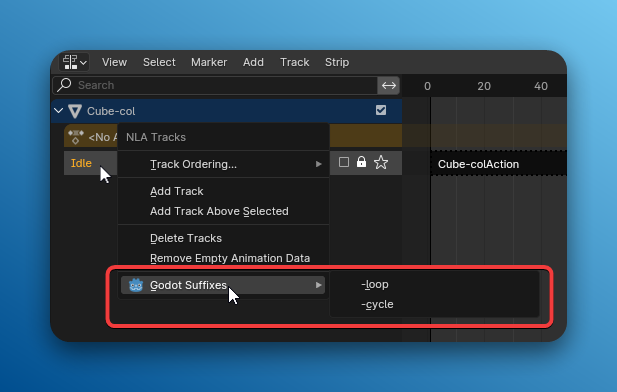Collapse the Cube-col object row
Screen dimensions: 617x392
59,111
